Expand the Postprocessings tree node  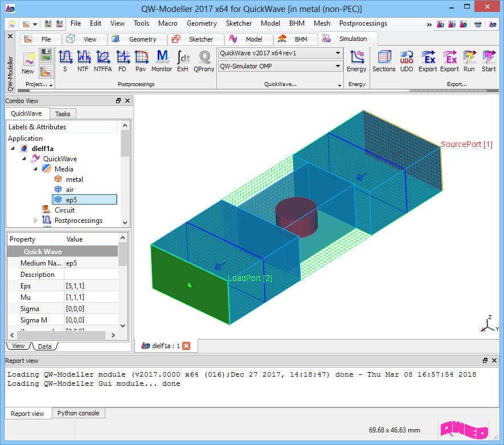(35, 221)
